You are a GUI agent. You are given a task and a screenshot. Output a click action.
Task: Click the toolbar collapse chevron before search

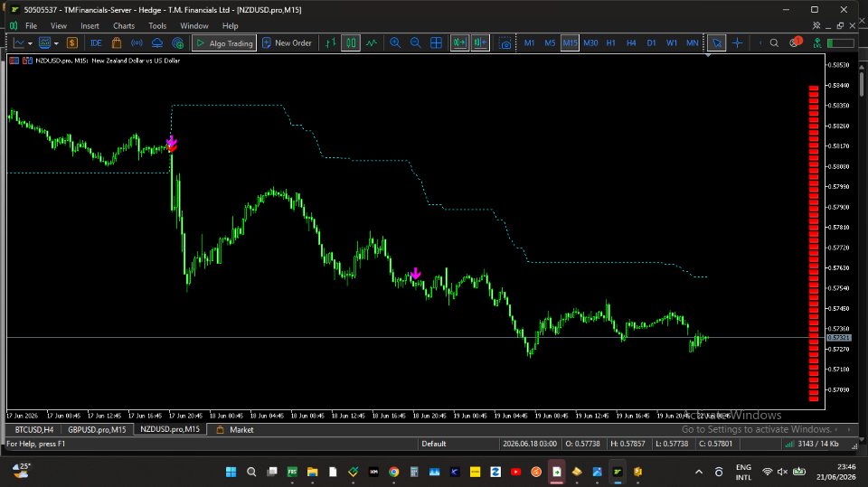(760, 42)
